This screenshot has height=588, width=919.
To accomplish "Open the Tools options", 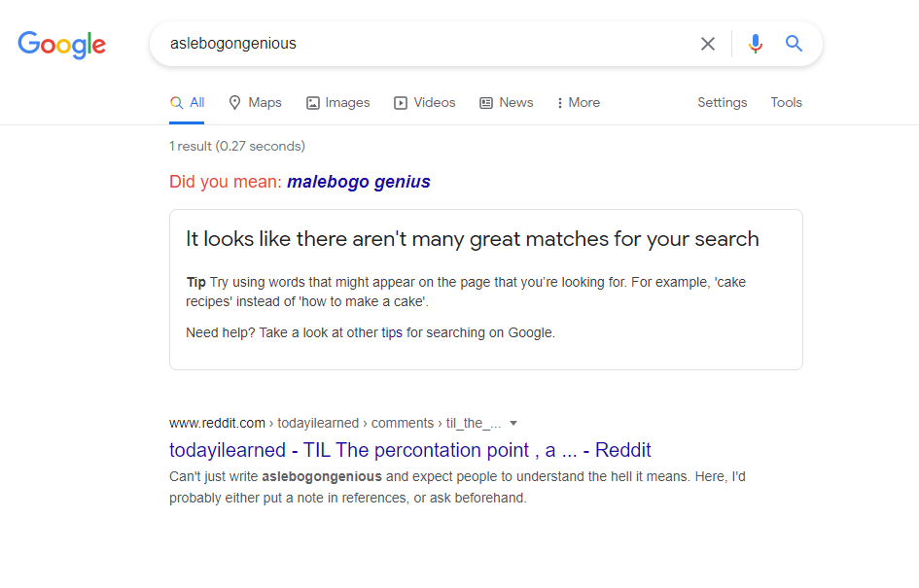I will pyautogui.click(x=786, y=102).
